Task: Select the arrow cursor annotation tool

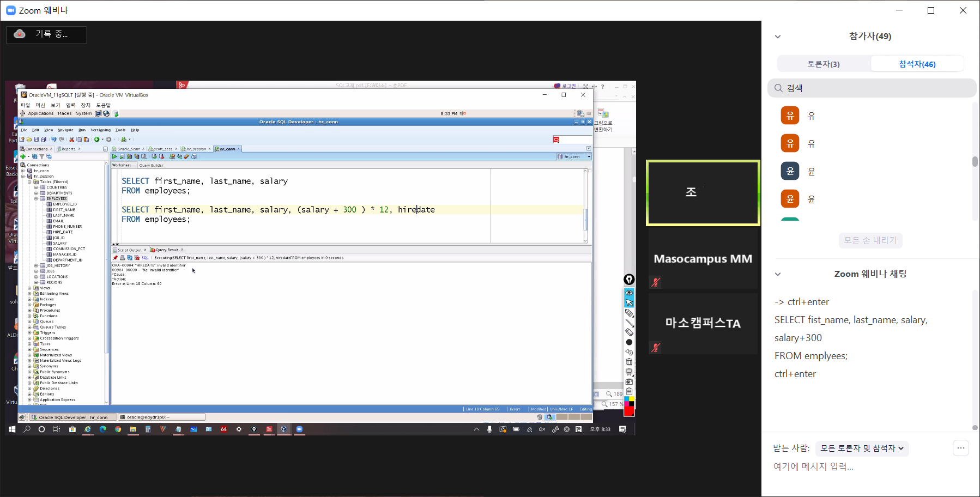Action: coord(629,302)
